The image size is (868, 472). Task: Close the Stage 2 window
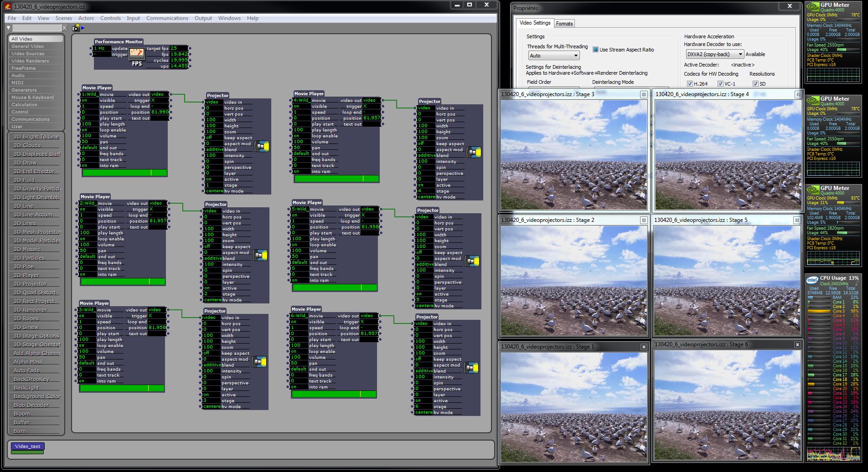pyautogui.click(x=644, y=220)
